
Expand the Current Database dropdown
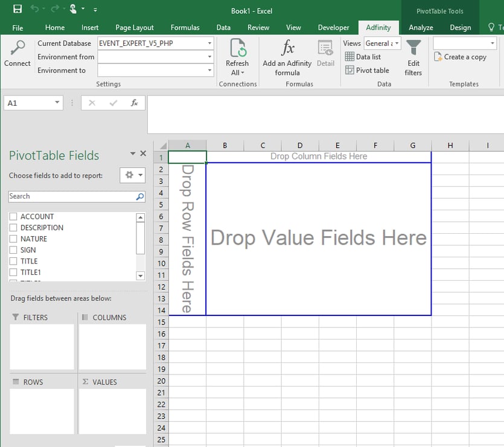pyautogui.click(x=209, y=43)
